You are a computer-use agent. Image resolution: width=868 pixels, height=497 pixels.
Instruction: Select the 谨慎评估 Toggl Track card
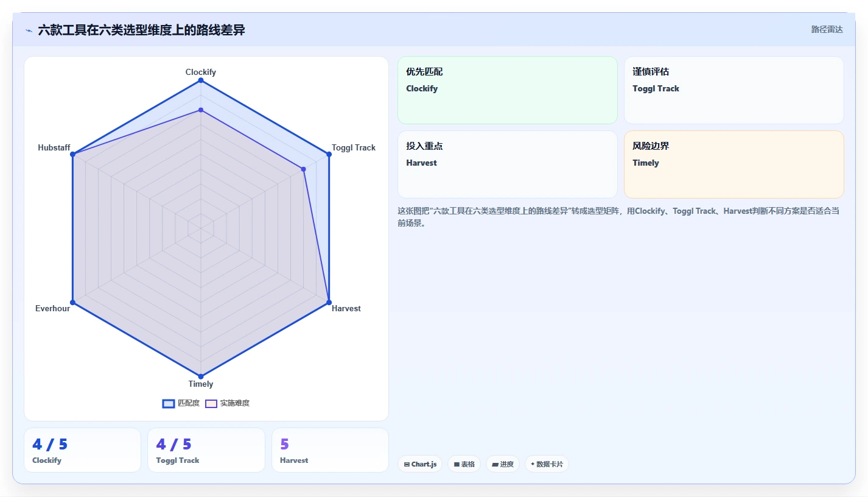click(x=734, y=90)
